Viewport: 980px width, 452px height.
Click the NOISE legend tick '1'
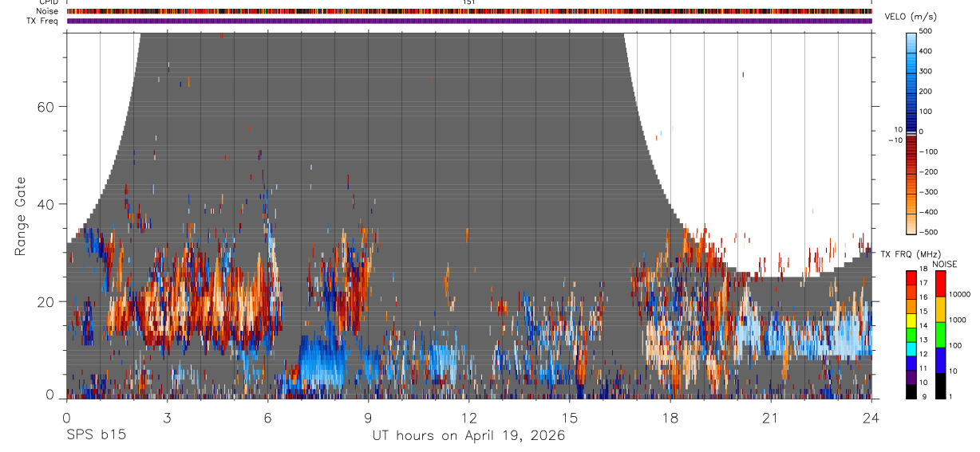coord(950,396)
